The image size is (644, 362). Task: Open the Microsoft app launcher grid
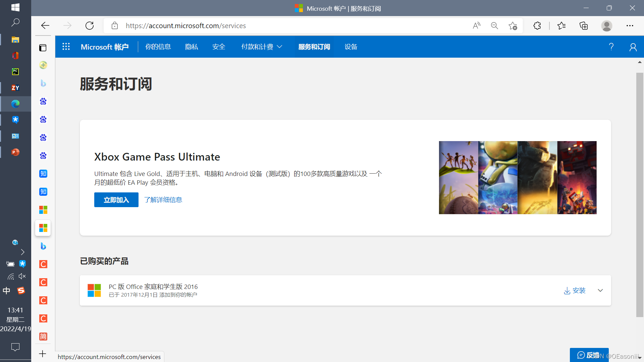click(66, 47)
